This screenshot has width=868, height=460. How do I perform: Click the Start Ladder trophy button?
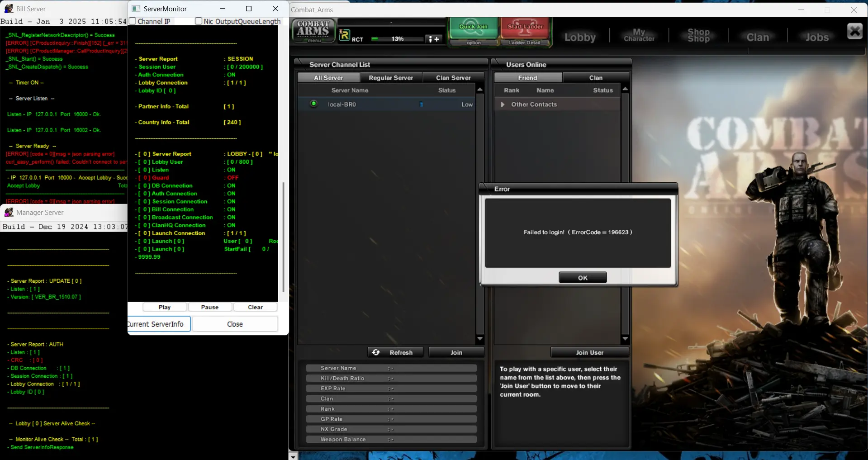coord(525,28)
